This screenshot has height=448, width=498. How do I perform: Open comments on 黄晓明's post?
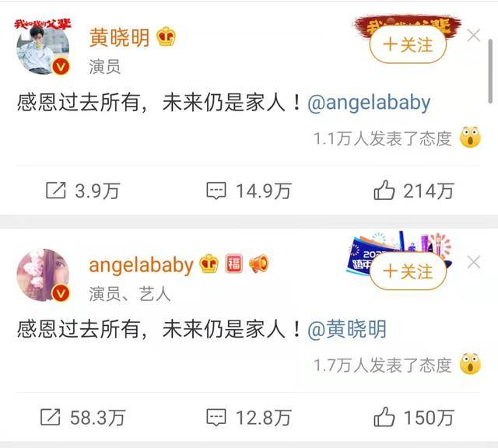tap(216, 191)
